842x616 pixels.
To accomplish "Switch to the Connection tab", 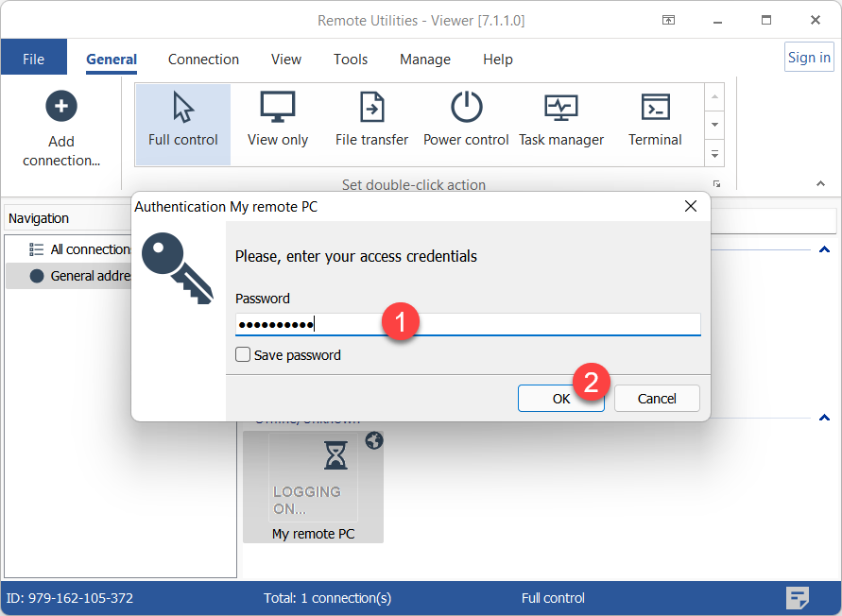I will click(x=203, y=59).
